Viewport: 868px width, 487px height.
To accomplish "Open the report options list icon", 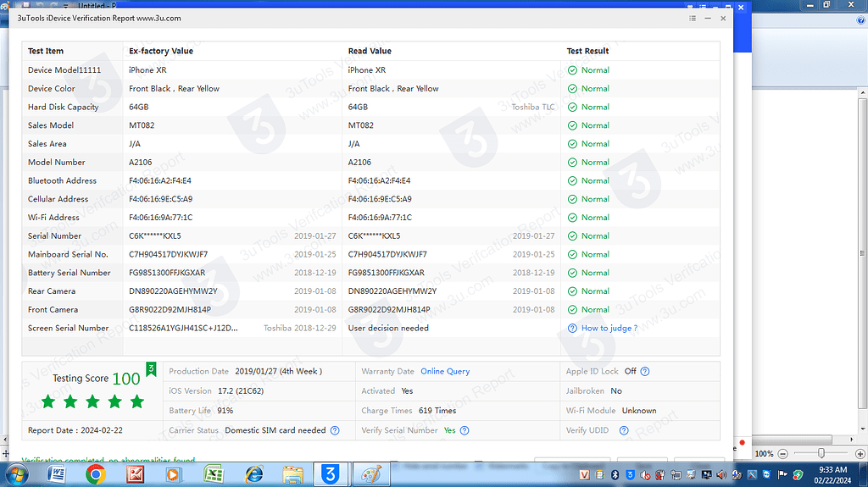I will 693,19.
